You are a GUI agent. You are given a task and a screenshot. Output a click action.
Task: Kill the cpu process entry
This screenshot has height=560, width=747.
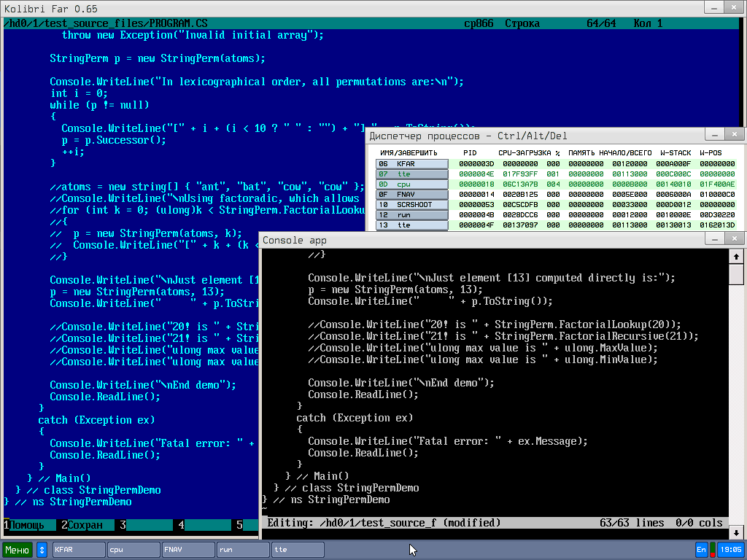click(412, 184)
